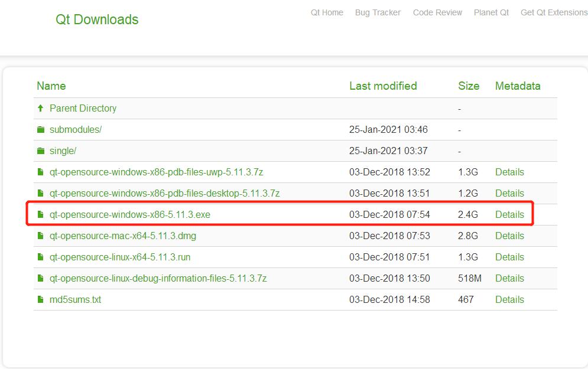Go to Code Review in top navigation
Viewport: 588px width, 369px height.
(437, 12)
